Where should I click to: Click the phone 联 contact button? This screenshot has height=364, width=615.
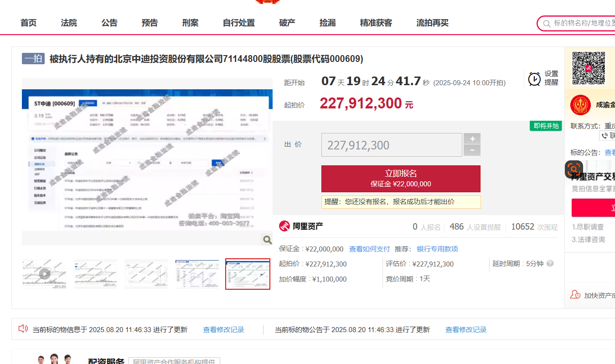[607, 135]
